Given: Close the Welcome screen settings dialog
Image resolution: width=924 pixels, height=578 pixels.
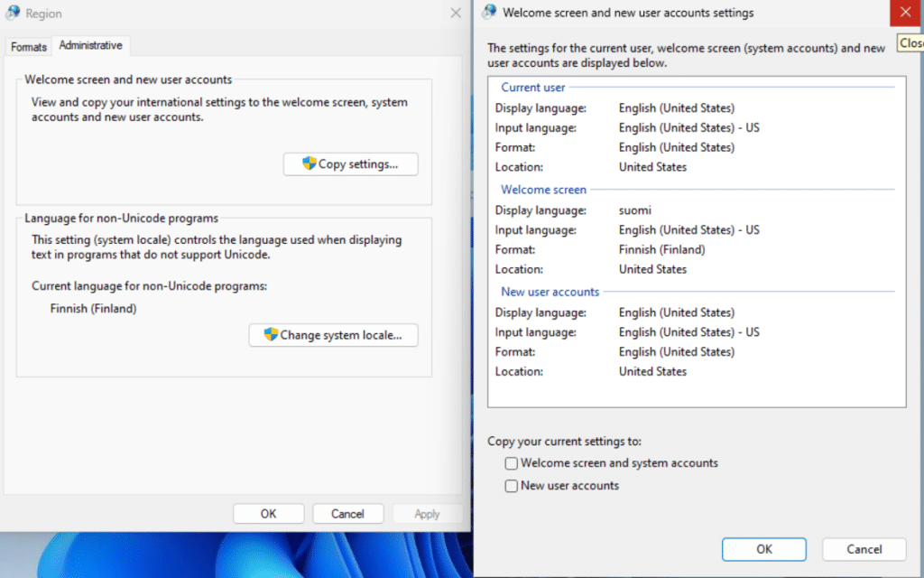Looking at the screenshot, I should point(906,13).
